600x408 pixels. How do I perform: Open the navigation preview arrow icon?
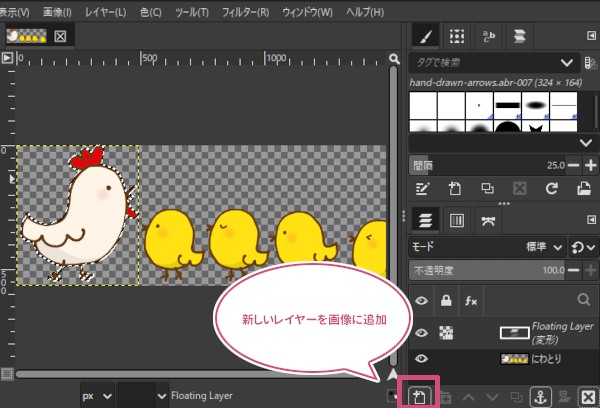[x=392, y=374]
